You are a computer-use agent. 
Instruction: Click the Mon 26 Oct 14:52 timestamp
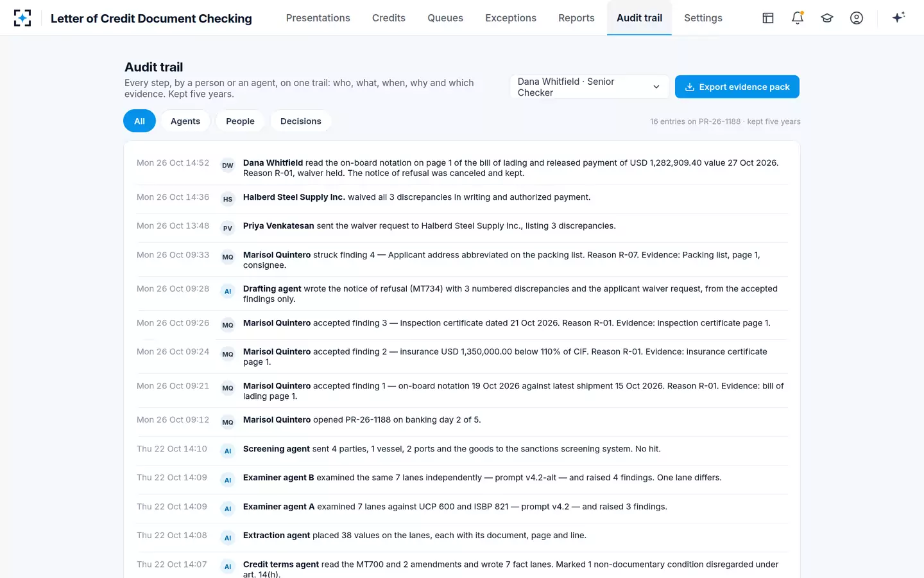(x=173, y=163)
